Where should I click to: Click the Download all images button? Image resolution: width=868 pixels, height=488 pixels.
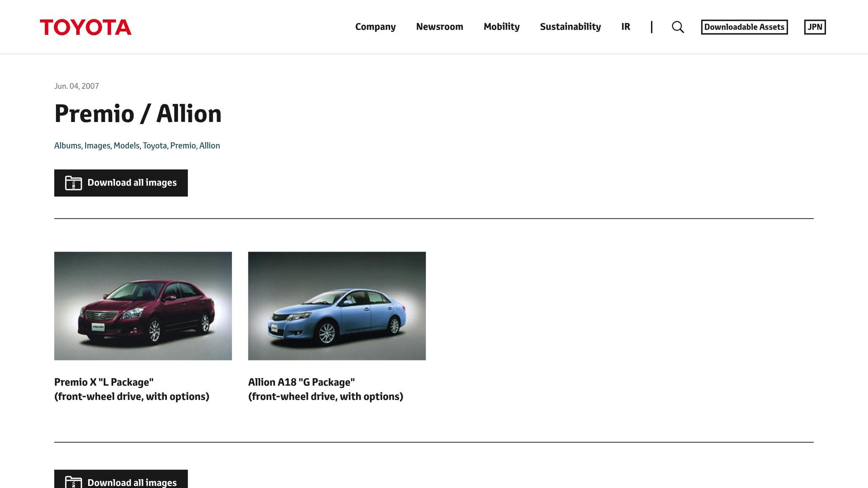121,183
